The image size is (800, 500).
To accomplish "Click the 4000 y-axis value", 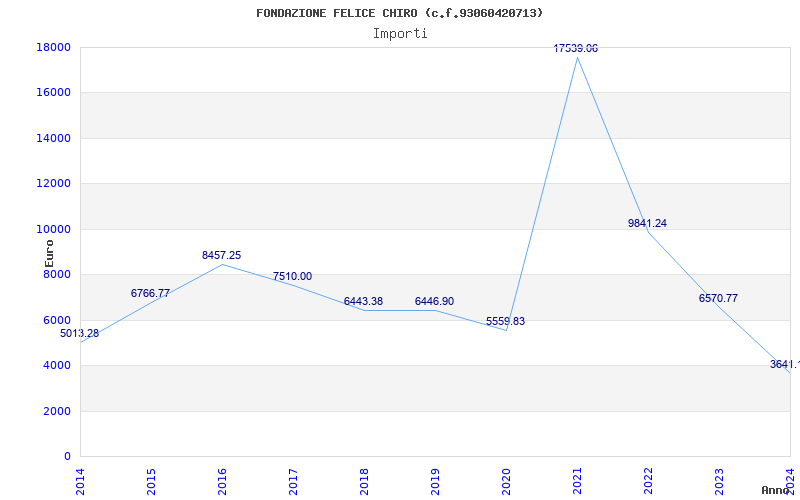I will tap(57, 366).
